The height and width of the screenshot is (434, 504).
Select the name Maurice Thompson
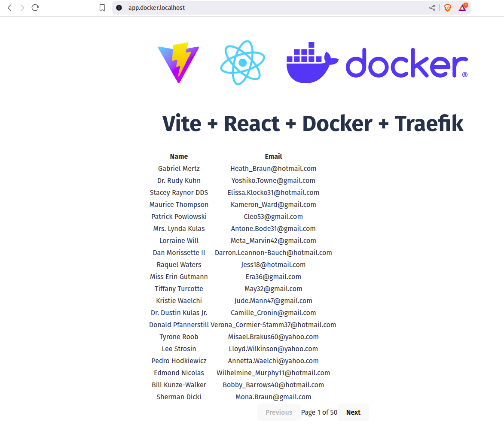[x=179, y=204]
